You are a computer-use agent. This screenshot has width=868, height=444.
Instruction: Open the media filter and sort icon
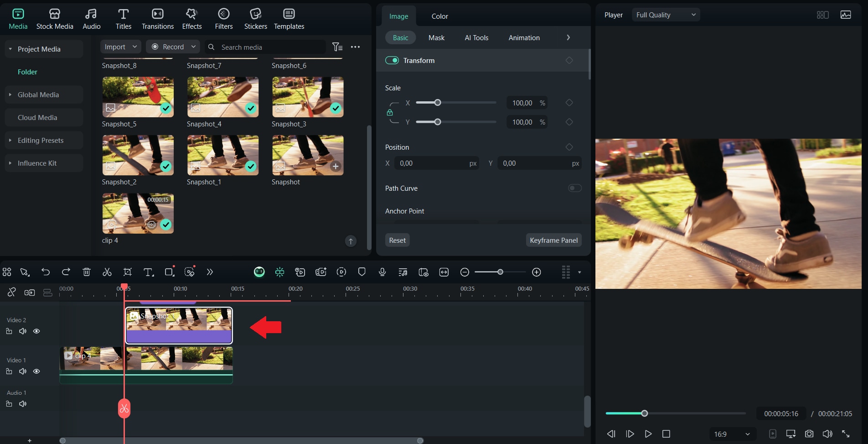[x=337, y=47]
